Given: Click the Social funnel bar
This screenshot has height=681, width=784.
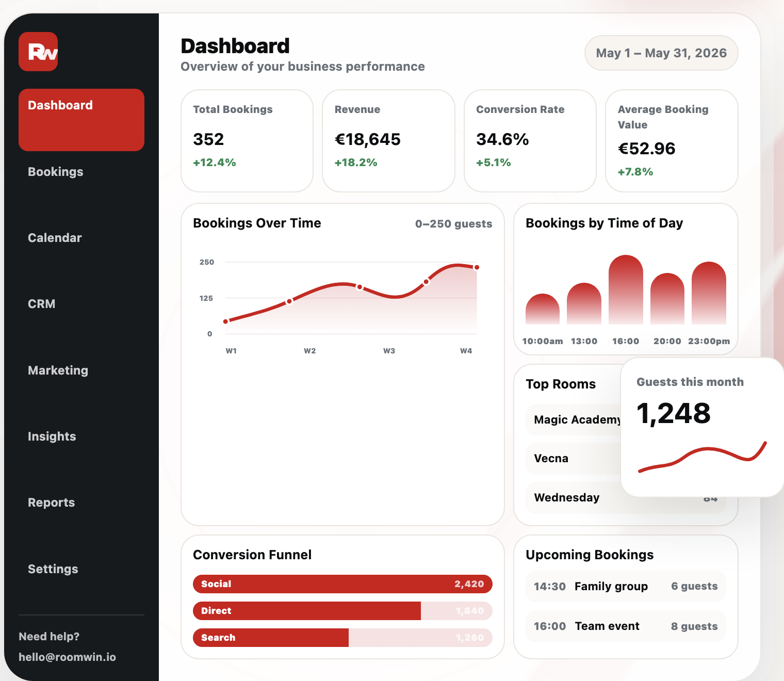Looking at the screenshot, I should click(x=342, y=584).
